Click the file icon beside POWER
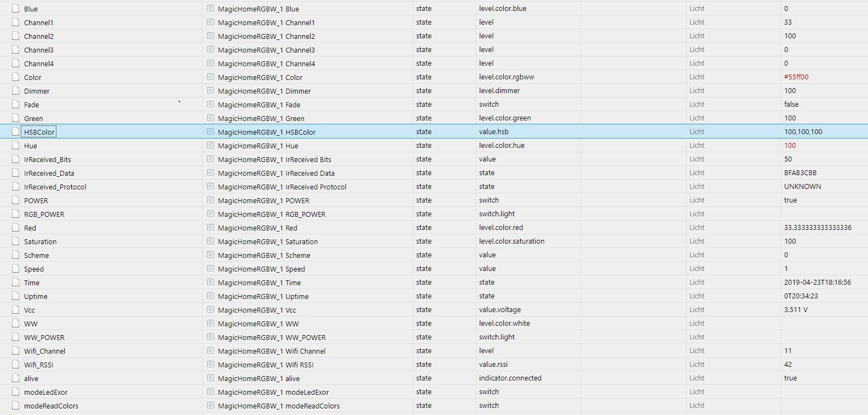Screen dimensions: 868x415 coord(16,200)
